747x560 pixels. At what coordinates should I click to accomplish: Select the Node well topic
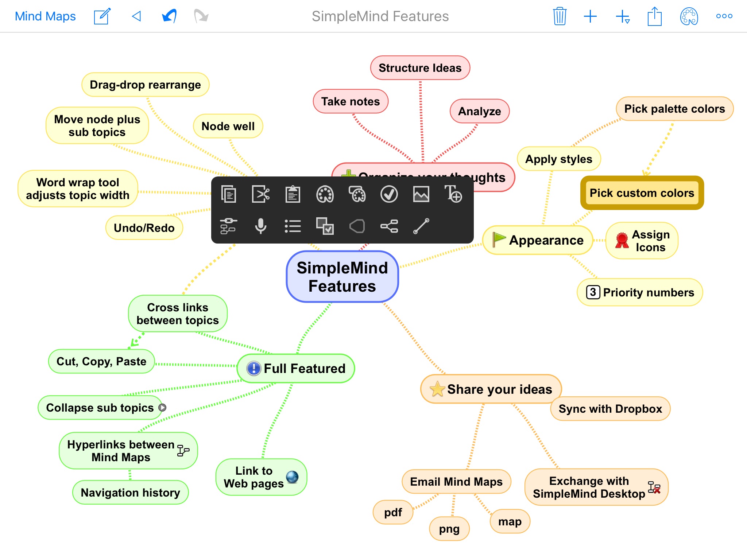[x=228, y=126]
